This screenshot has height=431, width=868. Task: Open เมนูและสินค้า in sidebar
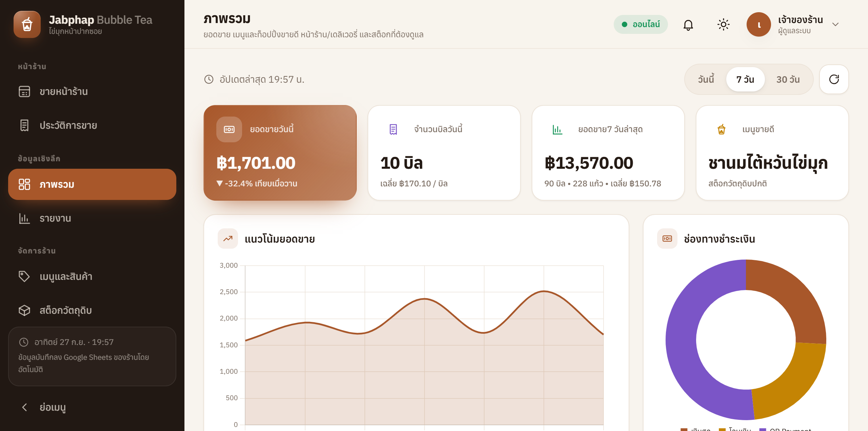[92, 276]
